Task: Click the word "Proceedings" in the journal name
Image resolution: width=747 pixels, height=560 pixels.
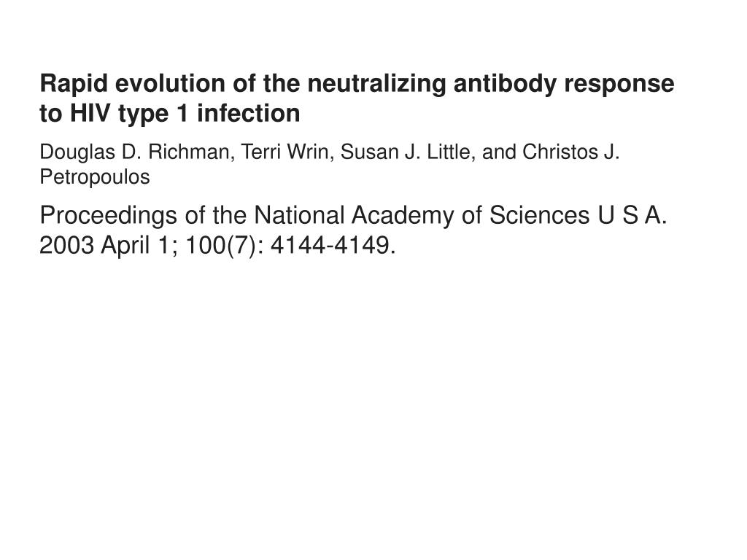Action: (109, 216)
